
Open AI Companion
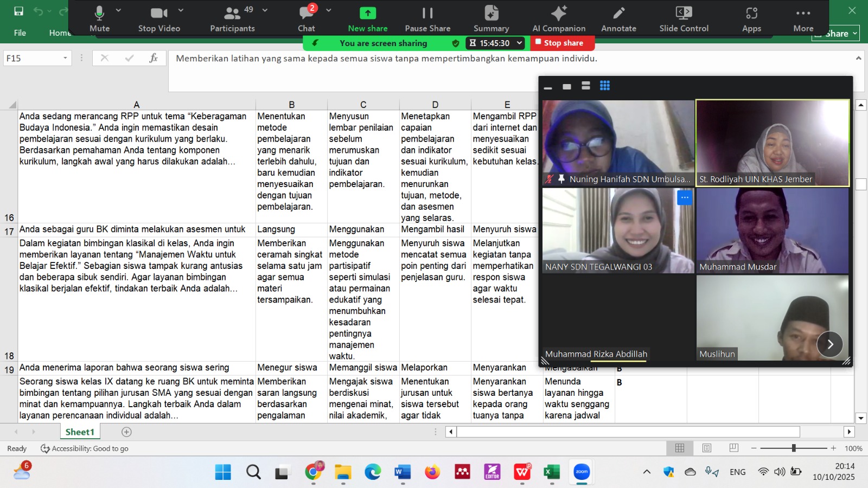(x=559, y=18)
